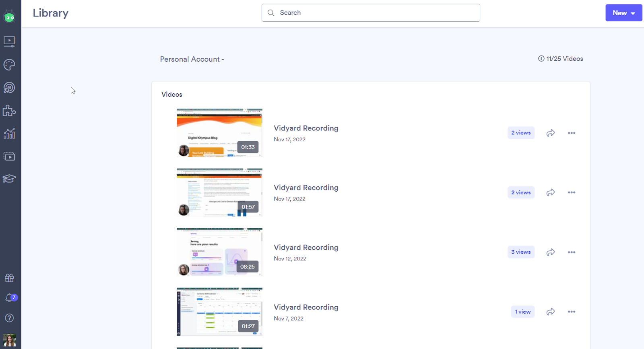This screenshot has height=349, width=644.
Task: Share the 01:33 Vidyard Recording
Action: [551, 133]
